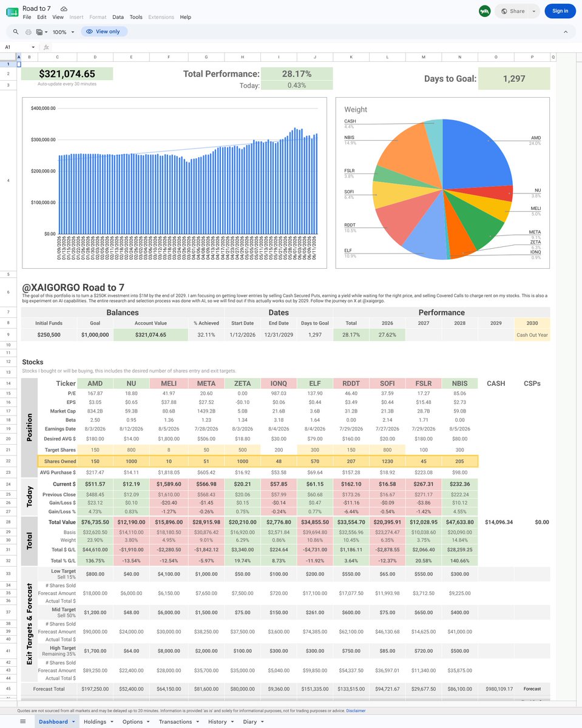Select the Today 0.43% performance cell
Viewport: 582px width, 728px height.
click(297, 86)
